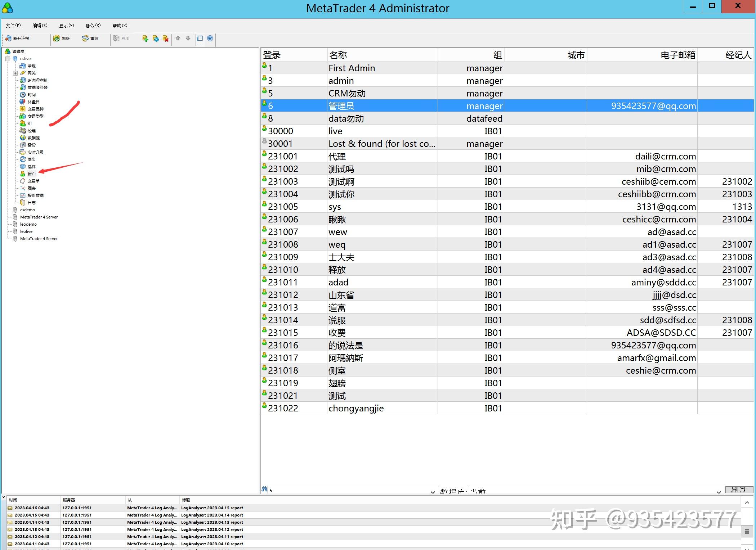
Task: Select the 插件 (Plugins) tree item
Action: click(31, 167)
